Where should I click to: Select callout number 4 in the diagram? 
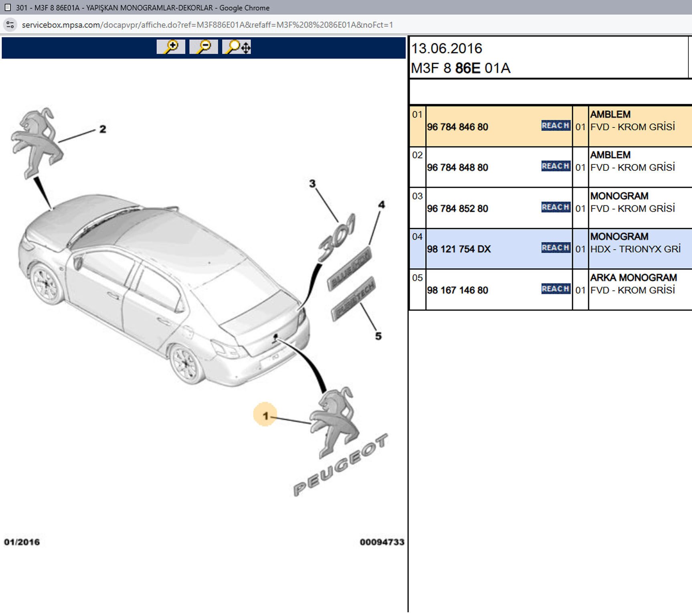click(x=381, y=205)
